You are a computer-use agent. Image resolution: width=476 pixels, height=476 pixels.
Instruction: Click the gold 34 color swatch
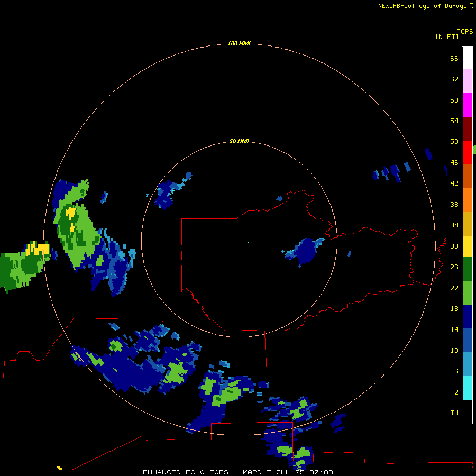(467, 224)
